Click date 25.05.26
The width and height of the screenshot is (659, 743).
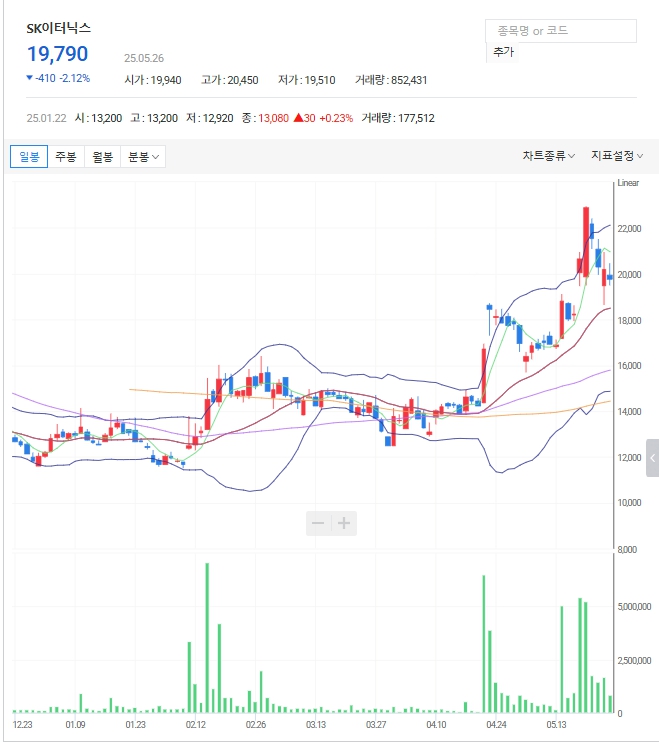144,58
